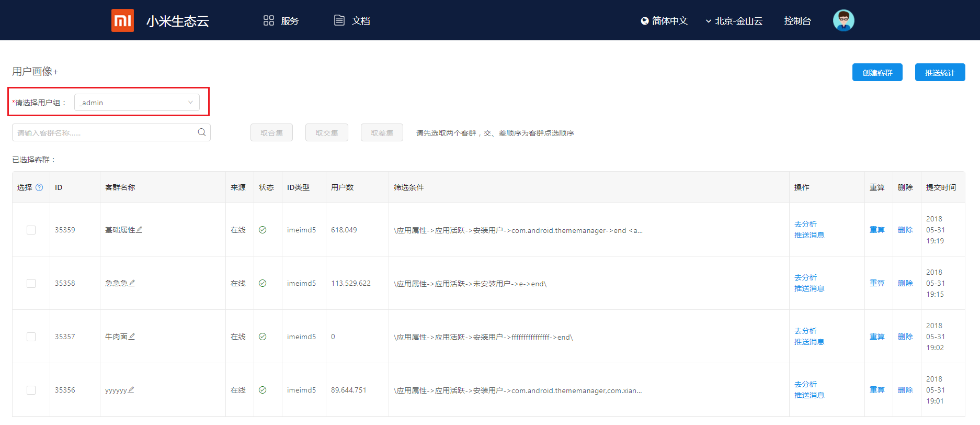
Task: Click the edit pencil next to 基础属性
Action: point(140,230)
